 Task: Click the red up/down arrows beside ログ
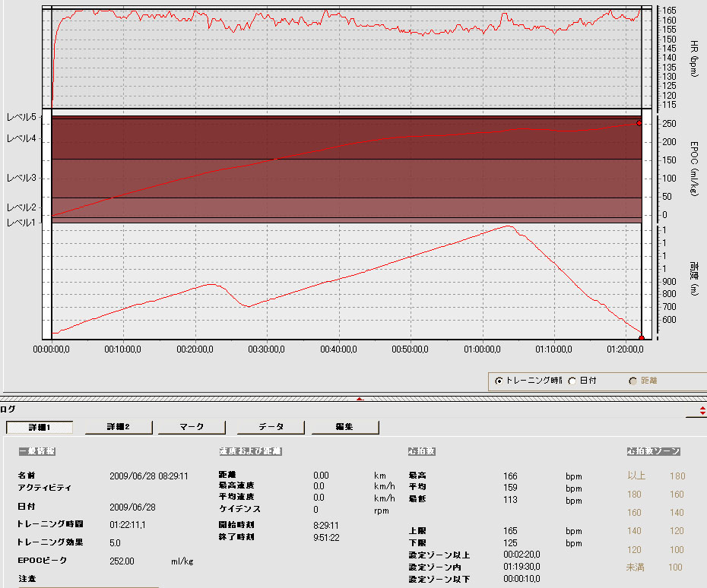coord(702,411)
